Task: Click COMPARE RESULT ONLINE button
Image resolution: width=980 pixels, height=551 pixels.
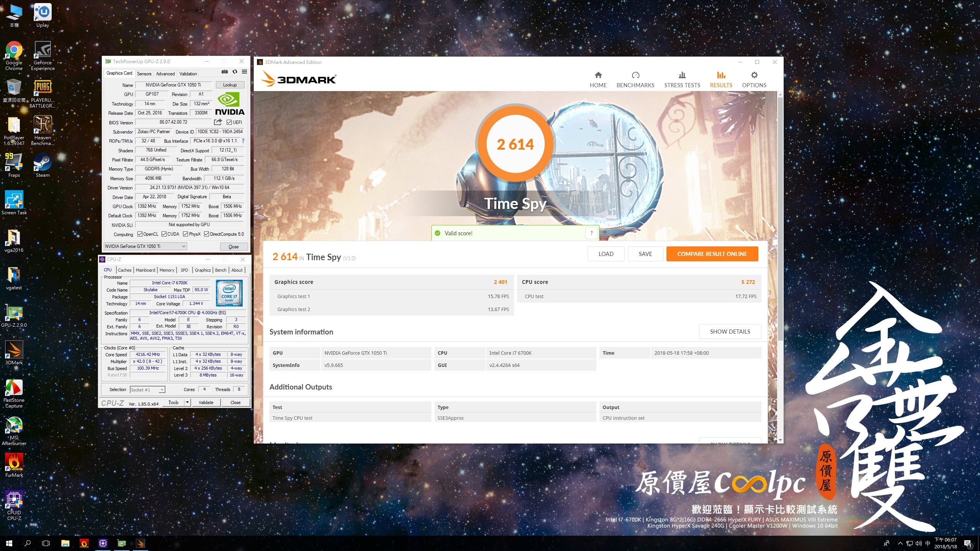Action: pos(712,254)
